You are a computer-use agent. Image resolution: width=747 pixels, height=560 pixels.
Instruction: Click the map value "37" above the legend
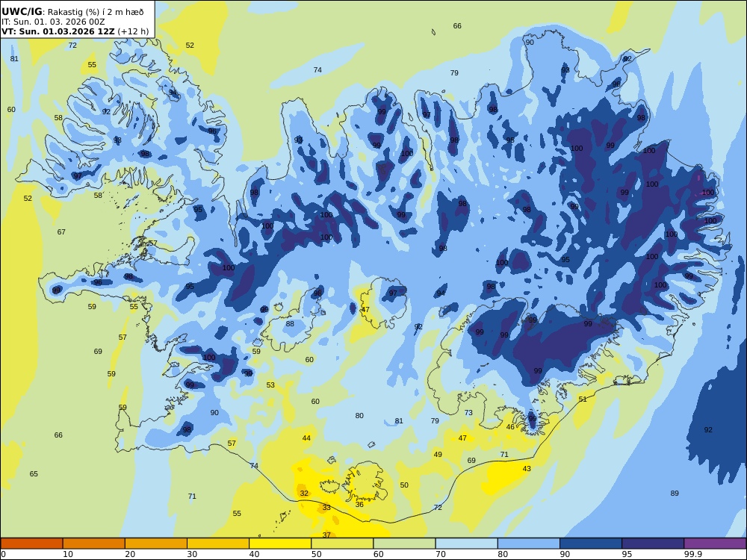click(326, 535)
